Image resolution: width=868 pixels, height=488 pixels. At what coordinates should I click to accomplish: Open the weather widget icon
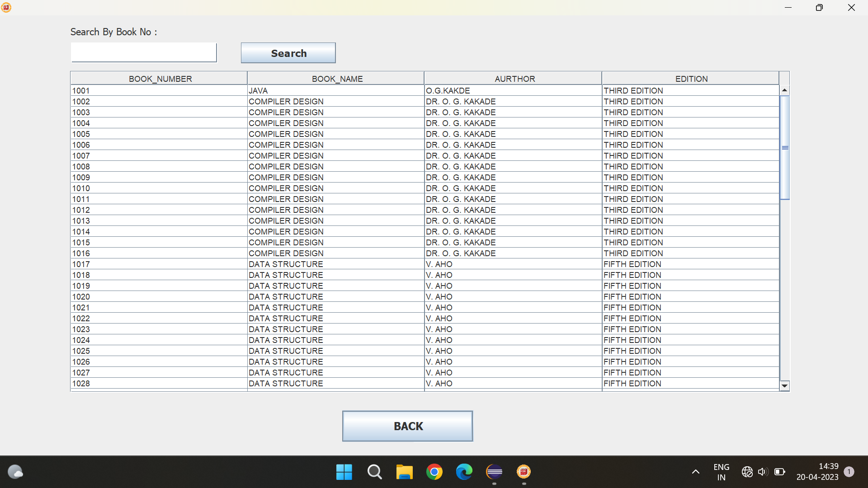coord(15,472)
